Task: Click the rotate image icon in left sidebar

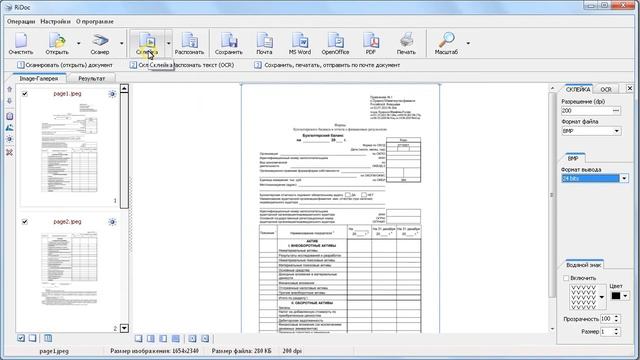Action: pos(9,128)
